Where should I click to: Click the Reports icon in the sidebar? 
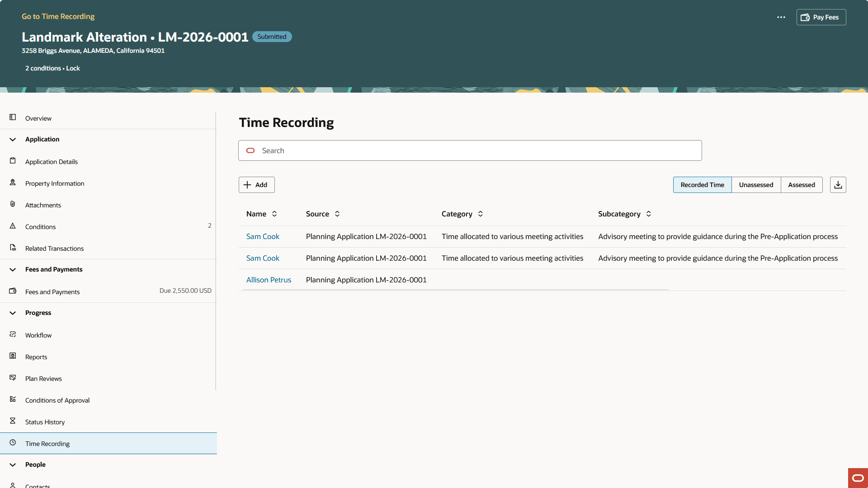pos(12,356)
